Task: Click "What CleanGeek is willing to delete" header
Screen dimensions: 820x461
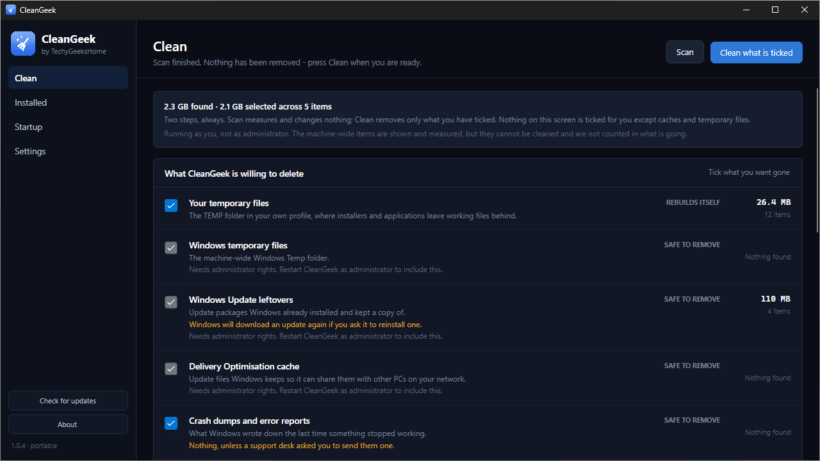Action: coord(234,174)
